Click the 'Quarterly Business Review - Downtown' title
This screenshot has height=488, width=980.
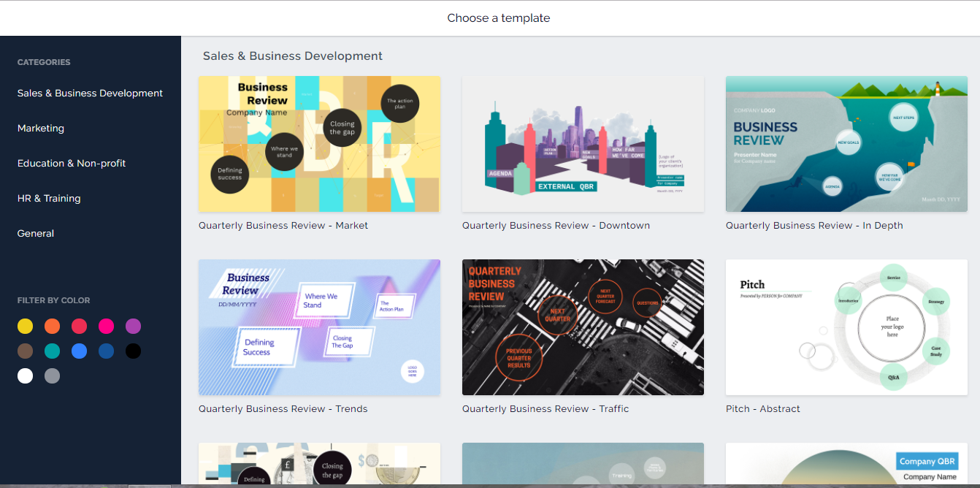(556, 226)
